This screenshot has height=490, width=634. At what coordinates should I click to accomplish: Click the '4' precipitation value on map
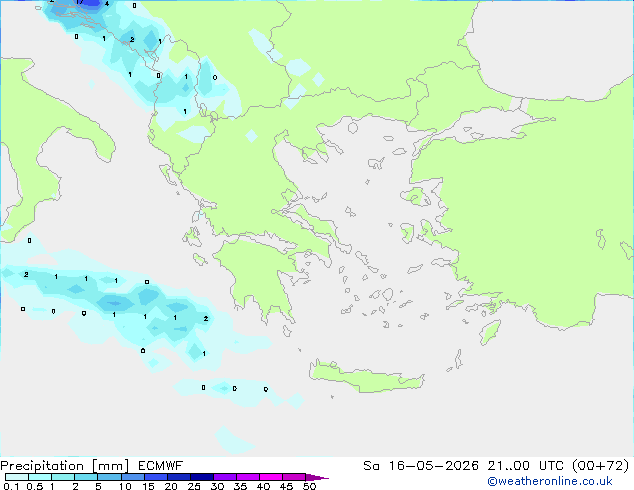click(x=107, y=4)
